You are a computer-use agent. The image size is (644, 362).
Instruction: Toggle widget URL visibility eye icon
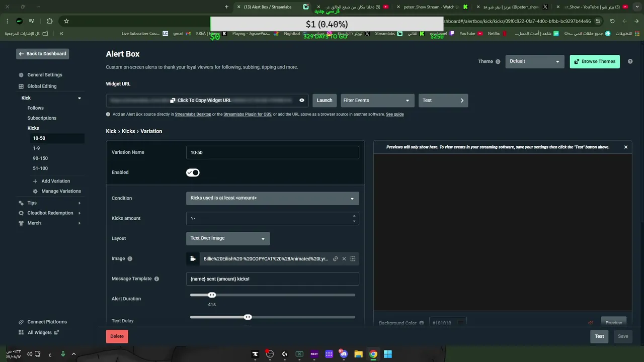[302, 101]
